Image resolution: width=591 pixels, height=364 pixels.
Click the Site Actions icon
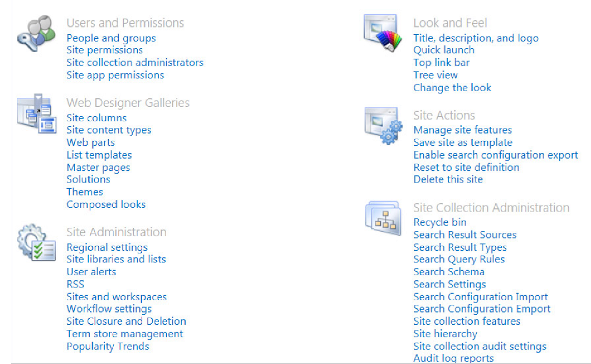point(383,125)
